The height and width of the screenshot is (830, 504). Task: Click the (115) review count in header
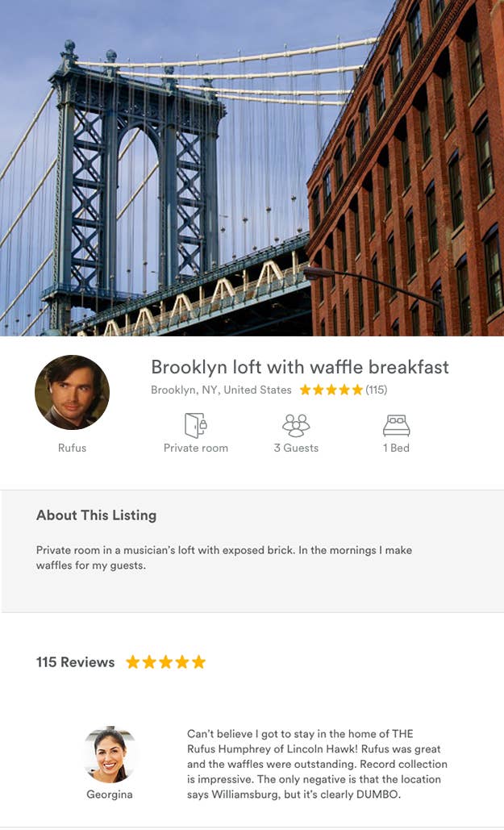coord(377,390)
